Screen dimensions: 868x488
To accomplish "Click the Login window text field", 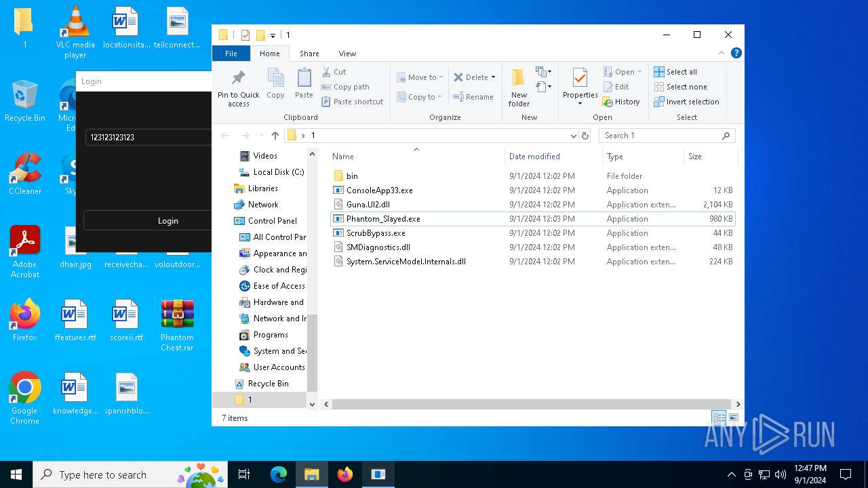I will coord(149,138).
